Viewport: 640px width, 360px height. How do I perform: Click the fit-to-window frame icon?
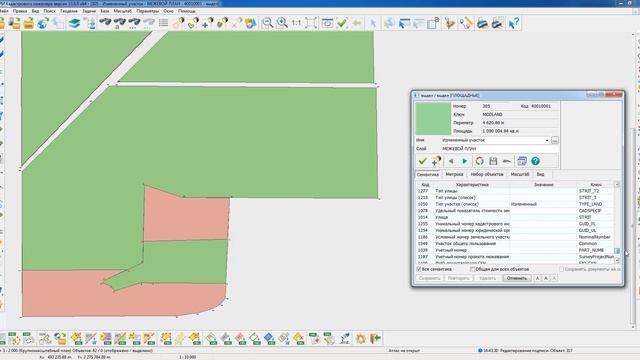[x=311, y=23]
